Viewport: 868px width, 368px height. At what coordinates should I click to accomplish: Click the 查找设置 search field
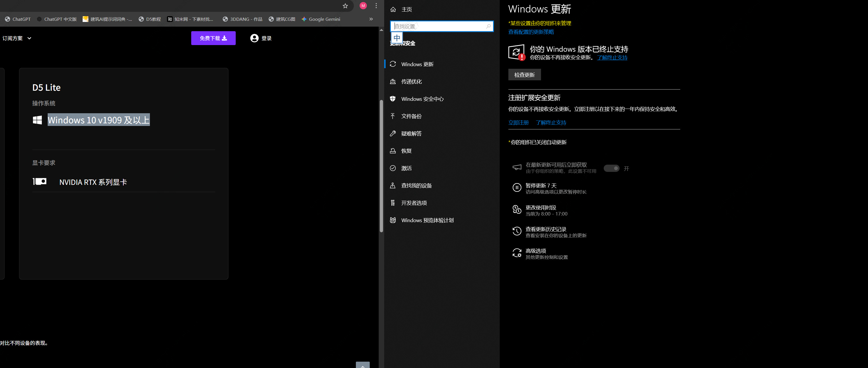pos(438,26)
